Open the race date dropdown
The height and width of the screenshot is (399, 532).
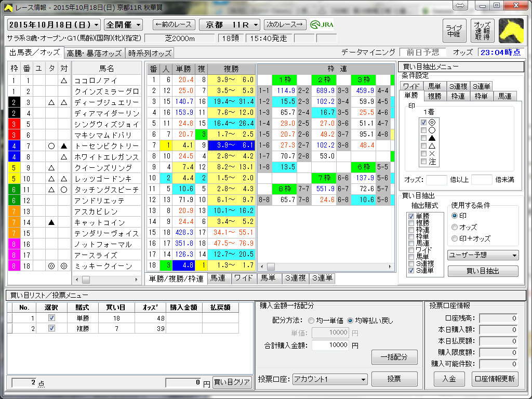coord(97,25)
